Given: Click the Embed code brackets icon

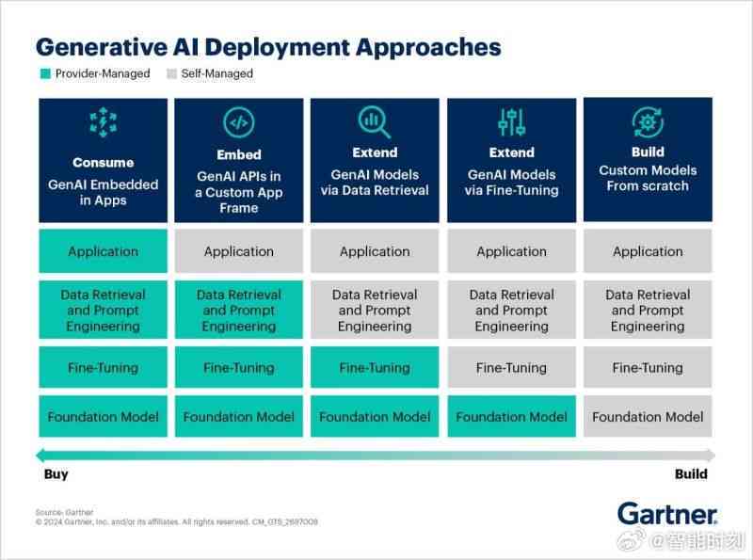Looking at the screenshot, I should coord(239,122).
